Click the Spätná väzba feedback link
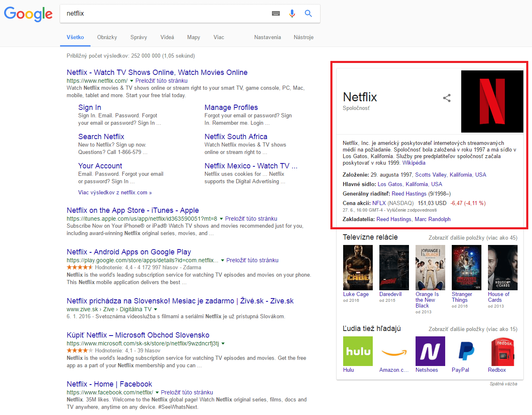Screen dimensions: 532x415 click(x=503, y=384)
